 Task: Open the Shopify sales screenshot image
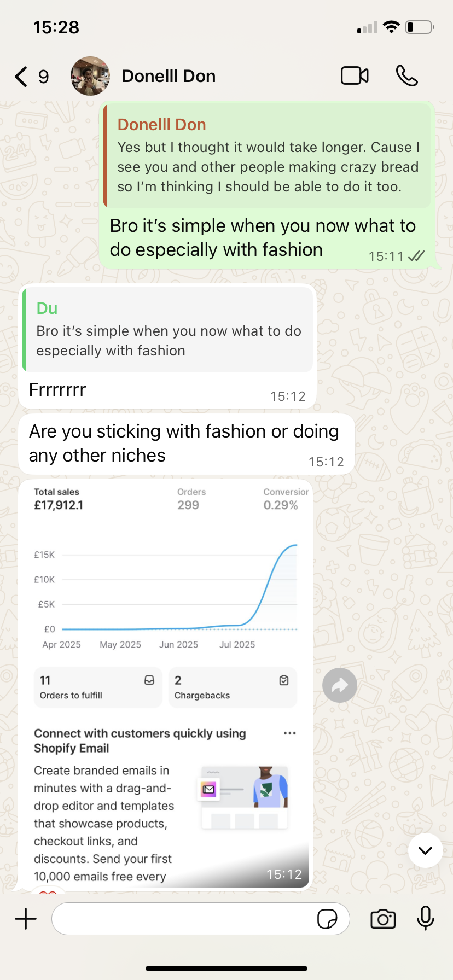click(166, 684)
